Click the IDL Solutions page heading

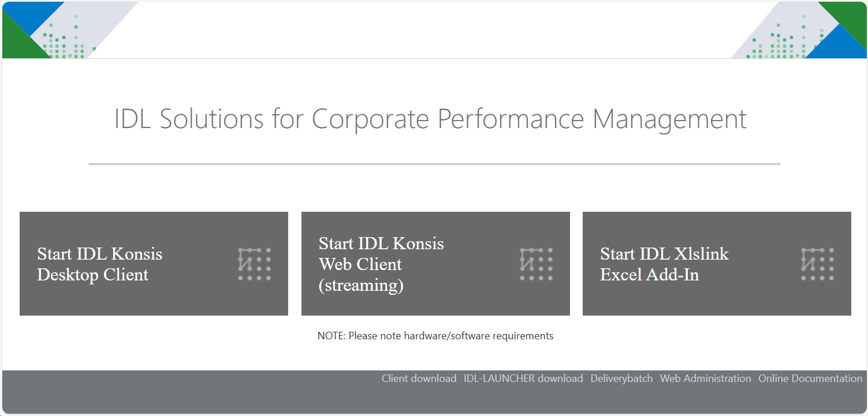(x=430, y=119)
